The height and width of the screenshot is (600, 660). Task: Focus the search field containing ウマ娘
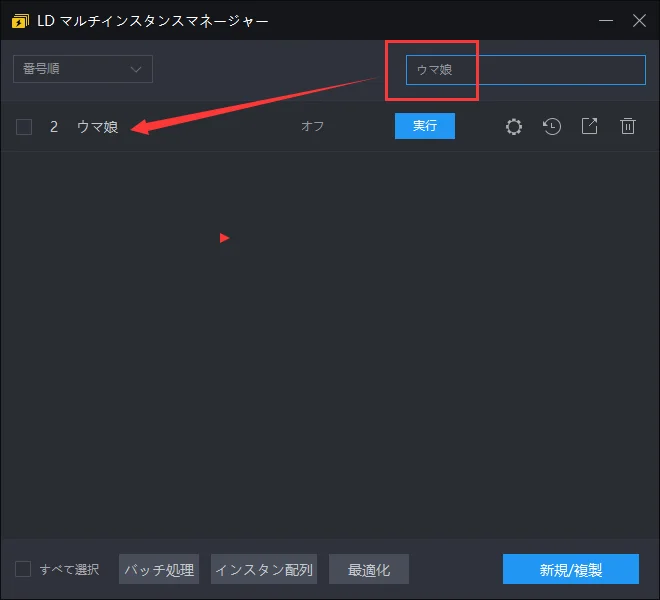click(x=525, y=70)
